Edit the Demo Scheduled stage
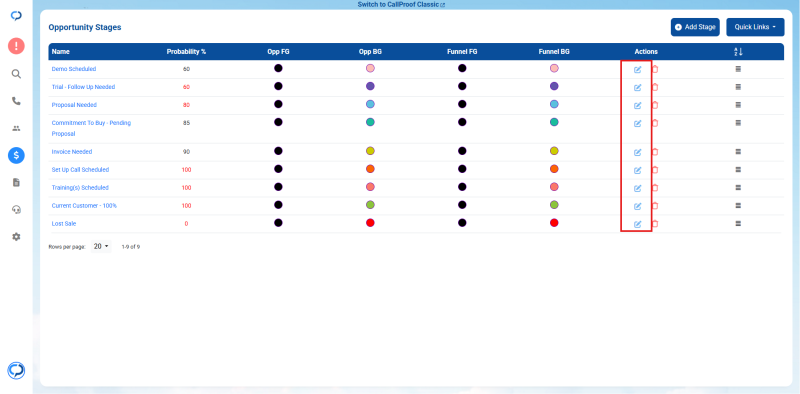 (637, 69)
